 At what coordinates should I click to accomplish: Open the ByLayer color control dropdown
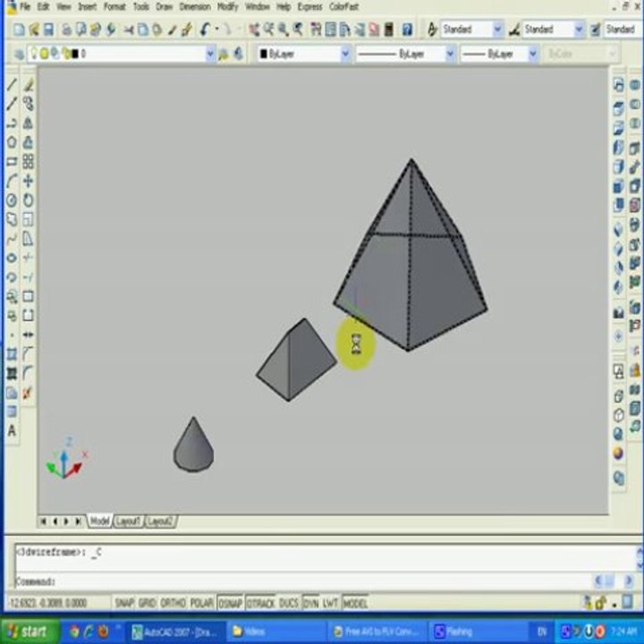(345, 54)
